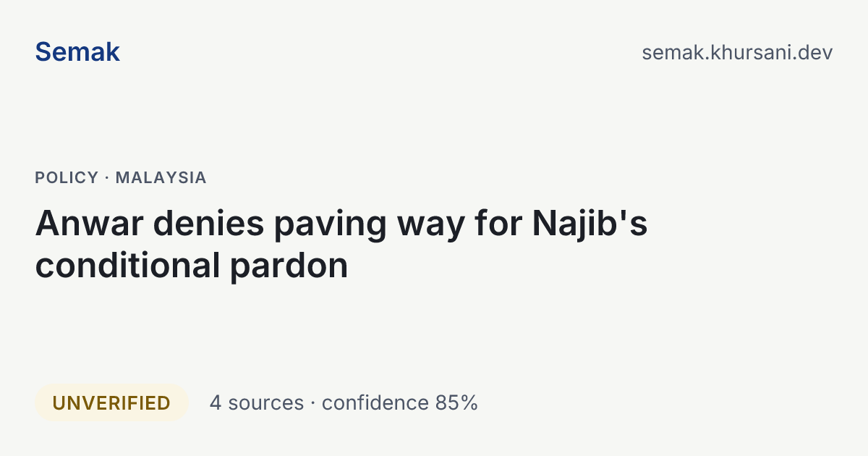Select the MALAYSIA region label
The width and height of the screenshot is (868, 456).
coord(161,177)
